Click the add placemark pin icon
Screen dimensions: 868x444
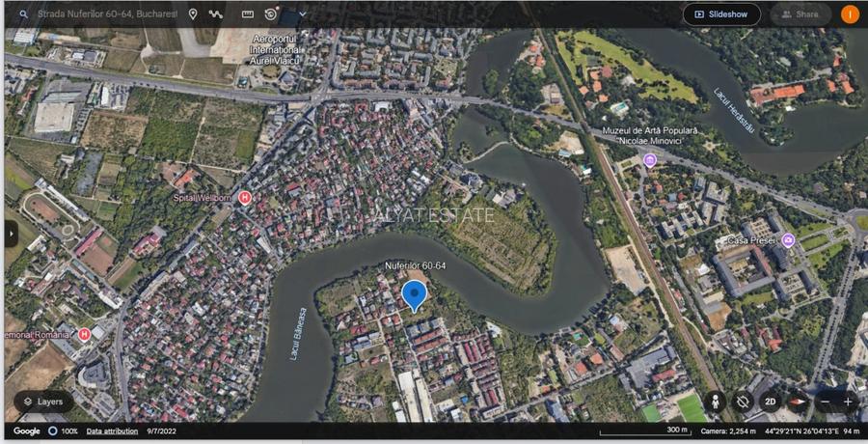(193, 14)
